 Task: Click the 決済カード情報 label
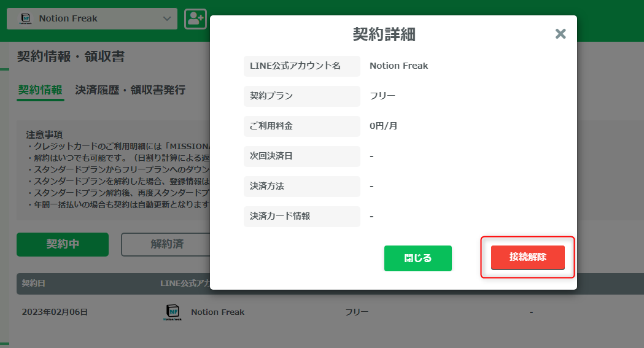click(x=302, y=216)
